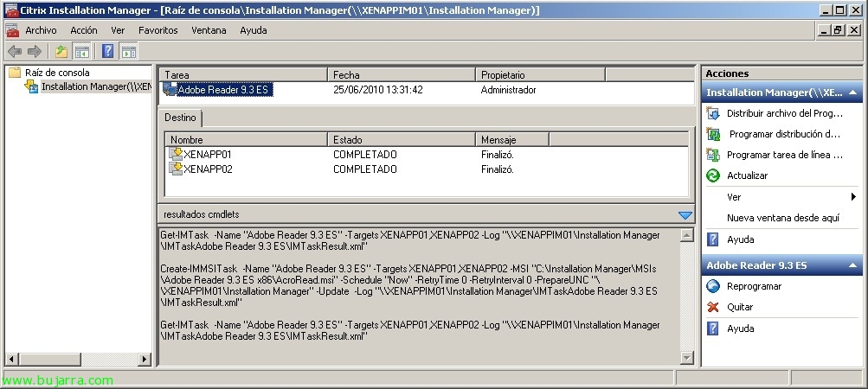This screenshot has height=389, width=868.
Task: Collapse the Installation Manager actions section
Action: 852,92
